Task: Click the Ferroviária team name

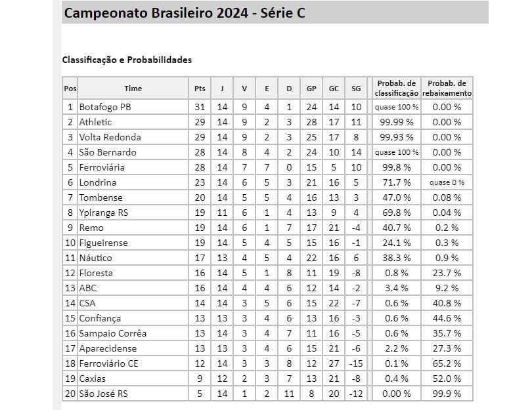Action: pos(102,167)
